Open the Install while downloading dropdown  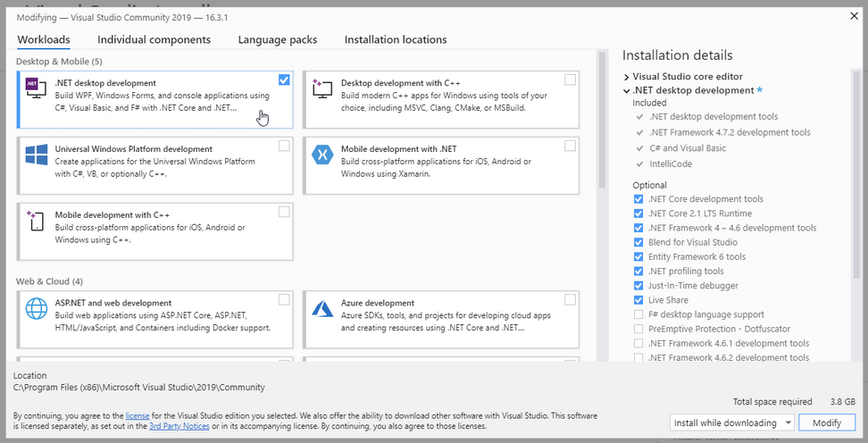point(732,423)
